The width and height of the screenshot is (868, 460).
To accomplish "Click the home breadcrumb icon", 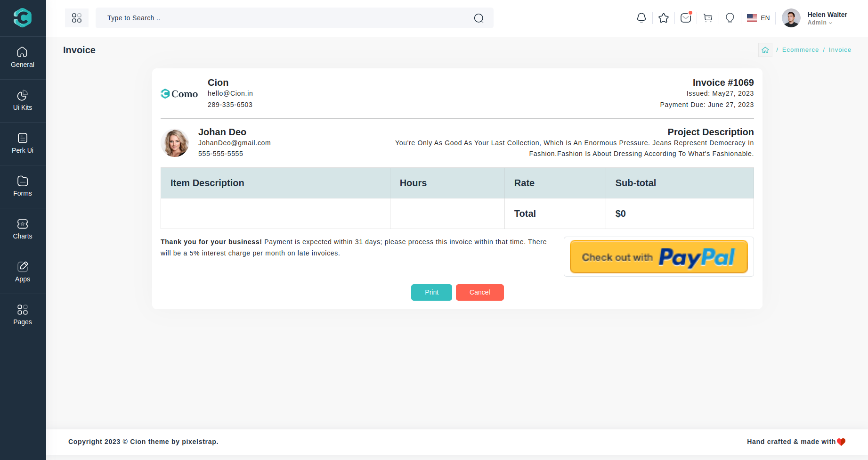I will [765, 50].
